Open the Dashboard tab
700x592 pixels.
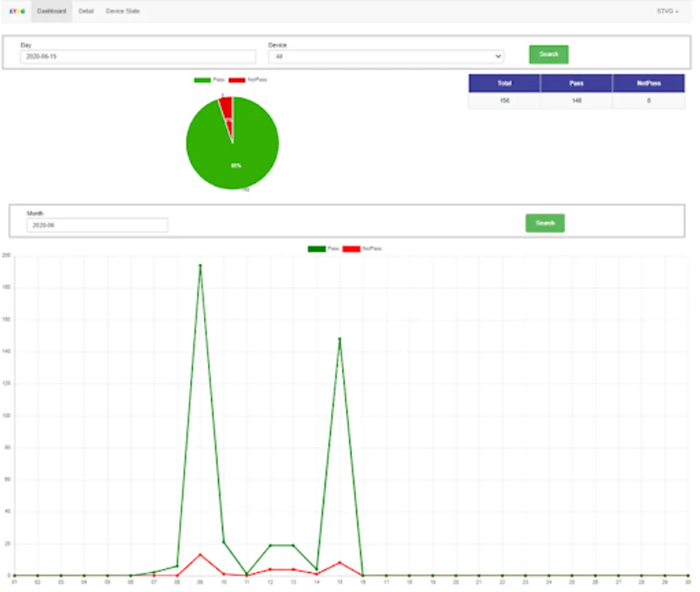coord(51,11)
